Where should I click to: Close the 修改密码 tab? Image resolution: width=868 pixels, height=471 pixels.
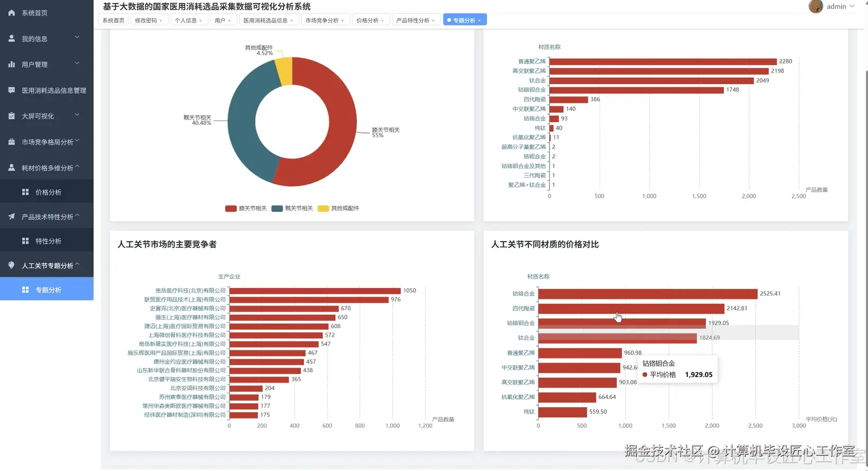click(x=161, y=21)
